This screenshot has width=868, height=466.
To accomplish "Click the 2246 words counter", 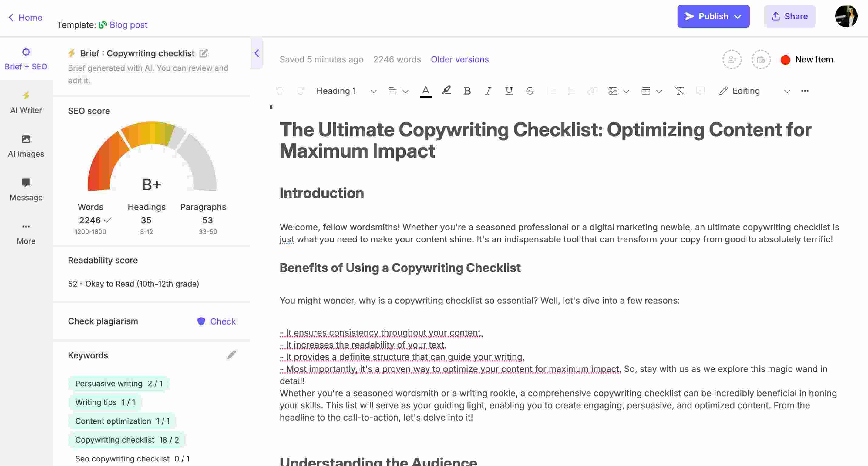I will tap(397, 59).
